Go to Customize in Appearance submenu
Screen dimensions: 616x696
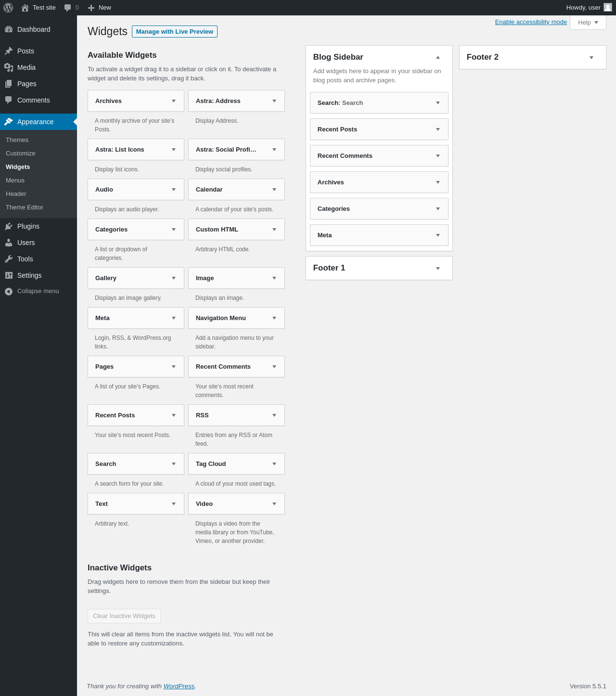[20, 154]
